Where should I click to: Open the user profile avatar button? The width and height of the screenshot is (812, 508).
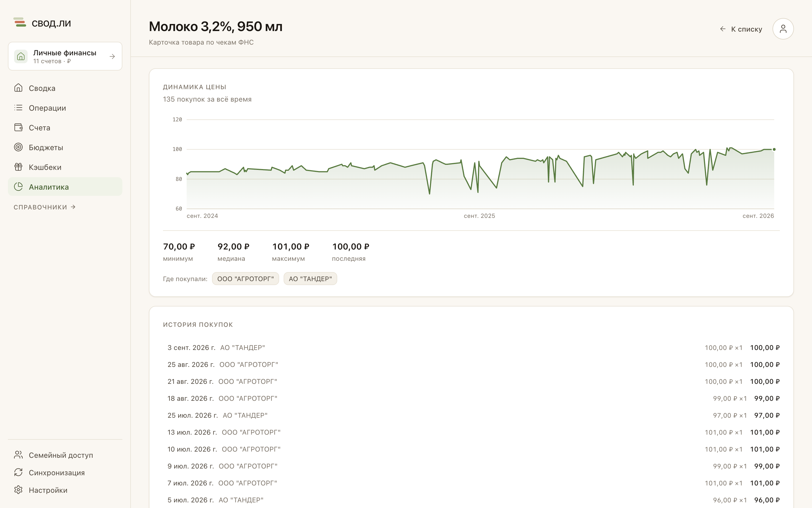click(783, 29)
